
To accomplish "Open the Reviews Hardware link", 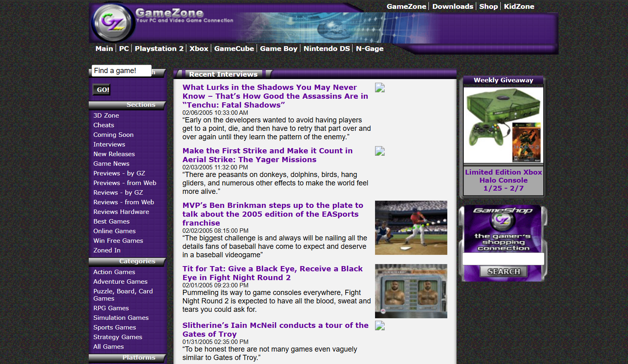I will click(121, 212).
